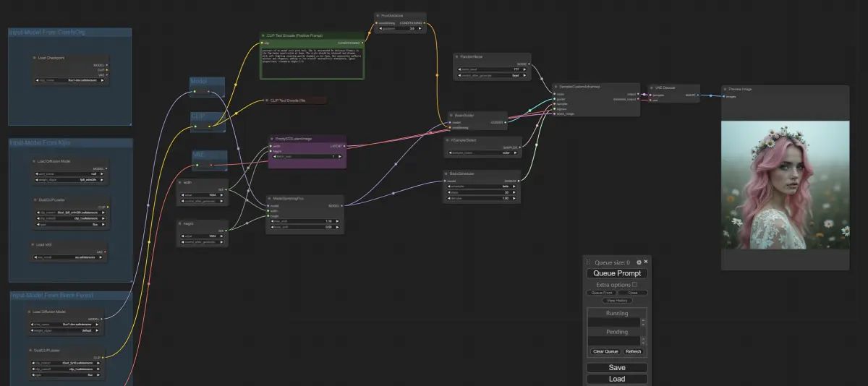Open View History
The height and width of the screenshot is (386, 868).
click(617, 300)
